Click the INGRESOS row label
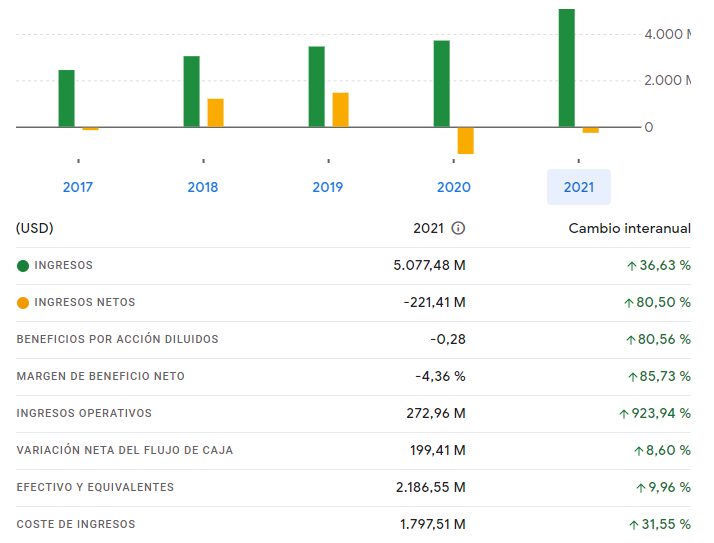The width and height of the screenshot is (714, 543). [x=64, y=266]
